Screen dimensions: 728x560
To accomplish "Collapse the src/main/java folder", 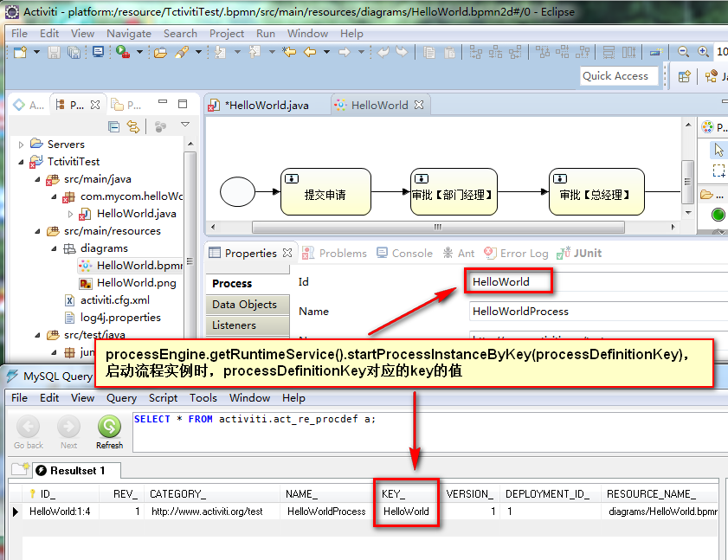I will click(37, 179).
